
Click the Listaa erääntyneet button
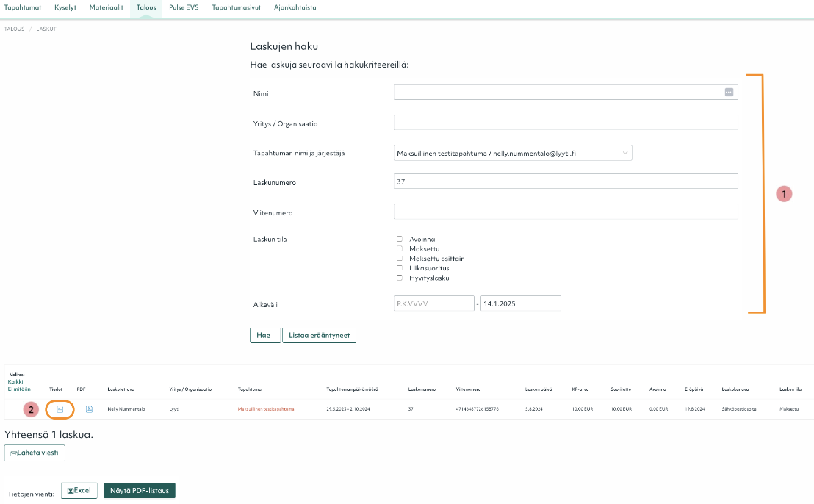[320, 335]
